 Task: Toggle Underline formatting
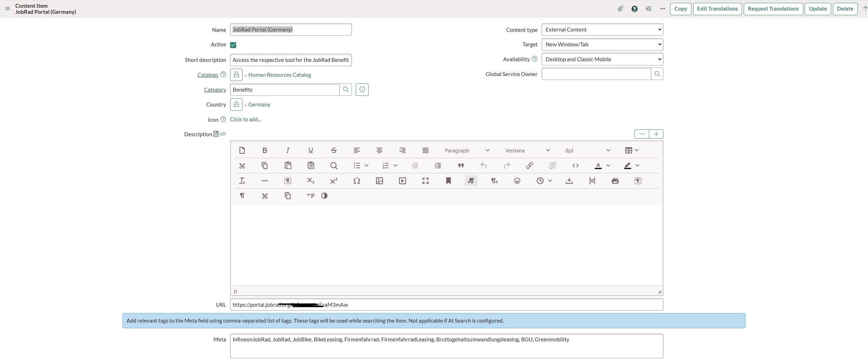(311, 150)
